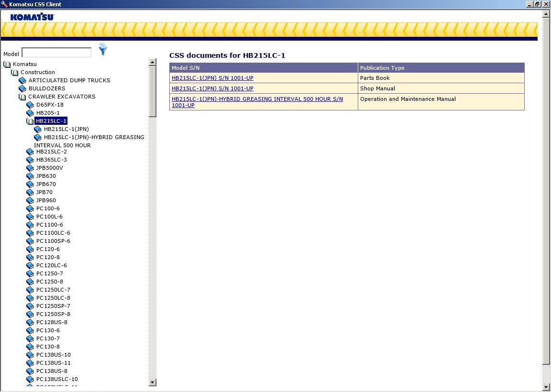Select the HB365LC-3 model
The height and width of the screenshot is (392, 551).
coord(51,160)
